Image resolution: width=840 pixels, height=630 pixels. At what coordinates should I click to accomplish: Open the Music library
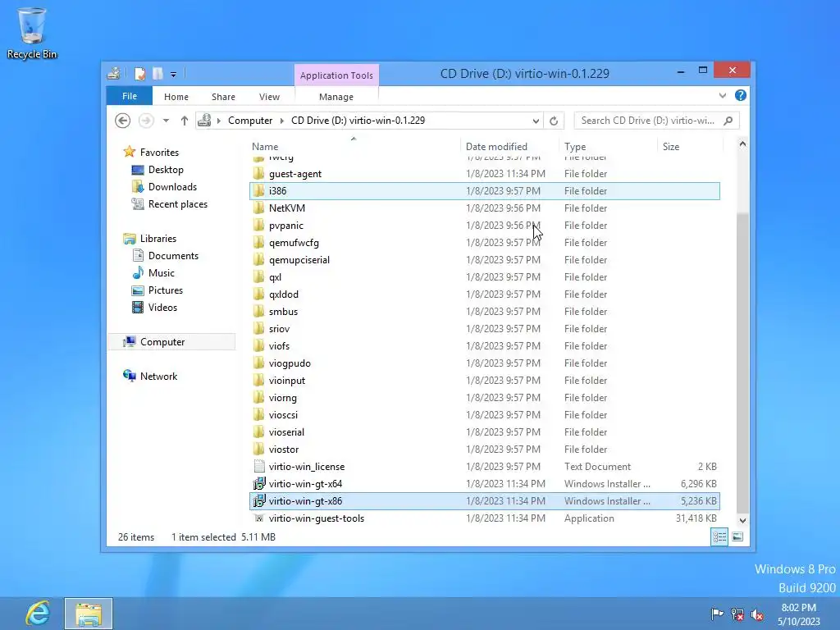162,273
